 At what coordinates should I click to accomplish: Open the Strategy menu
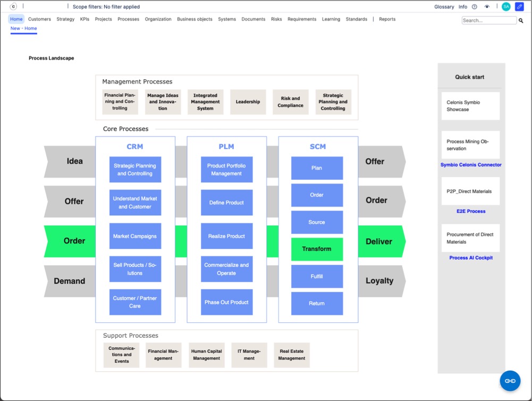click(x=65, y=19)
